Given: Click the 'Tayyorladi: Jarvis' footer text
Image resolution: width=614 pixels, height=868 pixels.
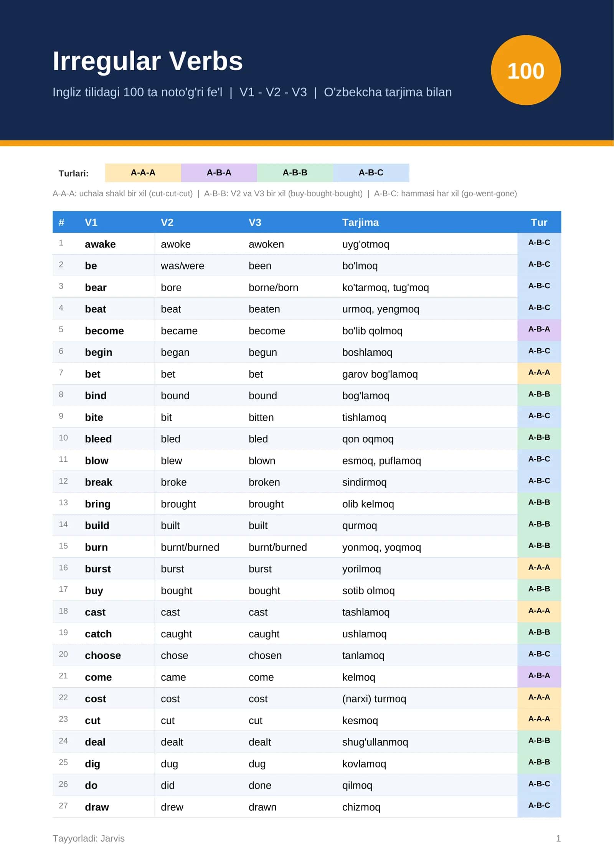Looking at the screenshot, I should pos(89,838).
